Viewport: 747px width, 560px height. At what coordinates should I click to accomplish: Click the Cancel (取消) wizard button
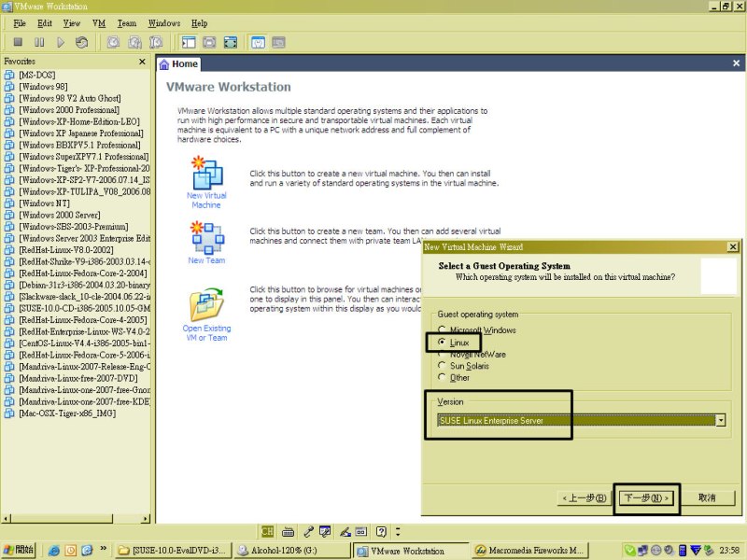[707, 498]
